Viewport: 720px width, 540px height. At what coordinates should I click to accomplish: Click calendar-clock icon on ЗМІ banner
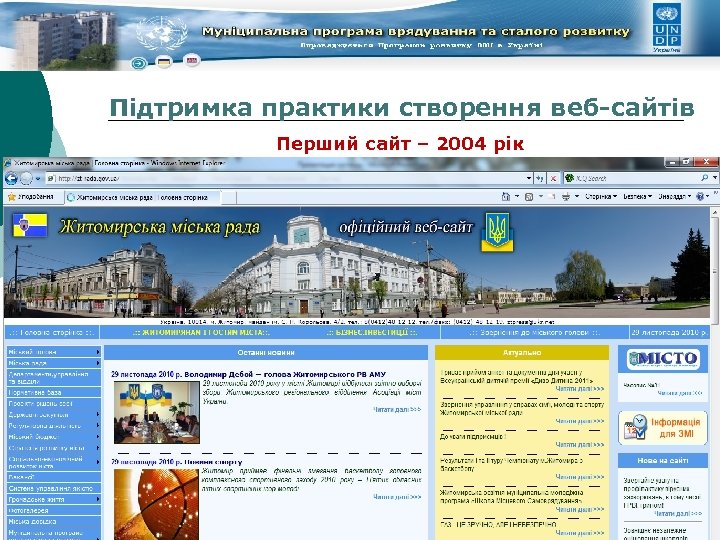(636, 428)
